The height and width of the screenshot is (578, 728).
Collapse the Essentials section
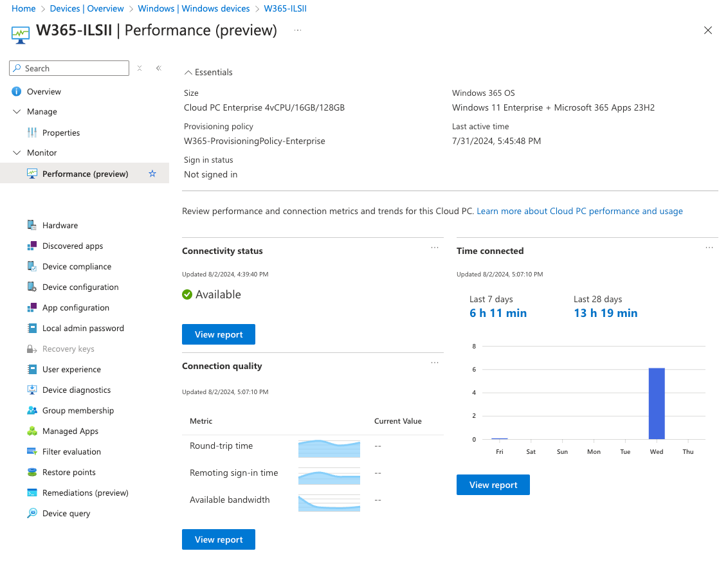(x=208, y=73)
